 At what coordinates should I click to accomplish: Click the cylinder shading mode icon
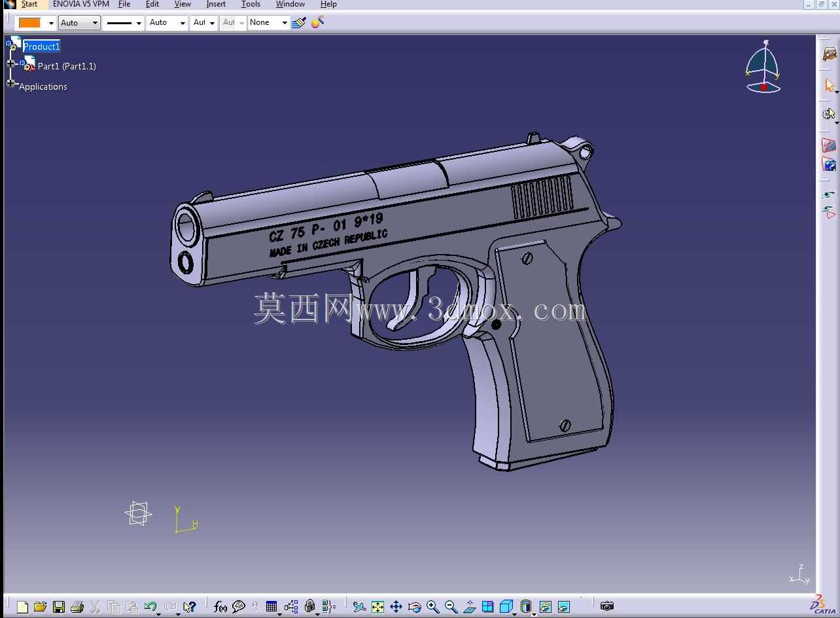click(x=525, y=607)
